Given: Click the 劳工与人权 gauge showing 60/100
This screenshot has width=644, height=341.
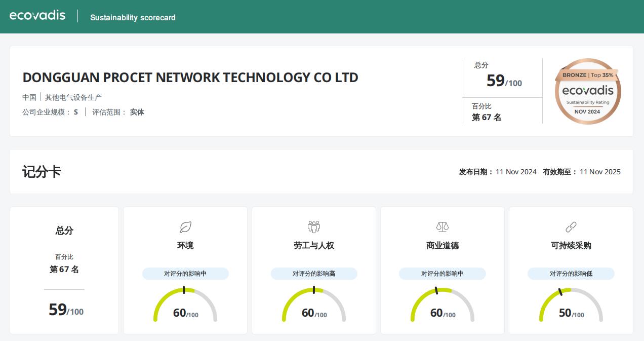Looking at the screenshot, I should tap(314, 305).
